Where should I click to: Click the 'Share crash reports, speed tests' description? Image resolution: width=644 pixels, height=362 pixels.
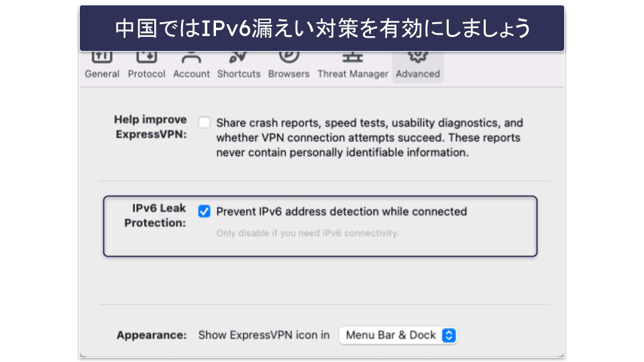tap(370, 137)
